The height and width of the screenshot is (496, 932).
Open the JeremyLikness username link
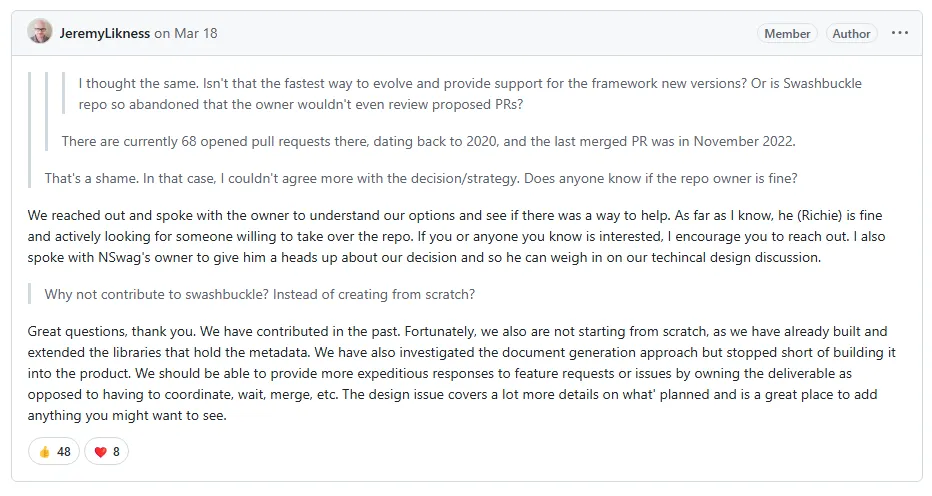(106, 33)
